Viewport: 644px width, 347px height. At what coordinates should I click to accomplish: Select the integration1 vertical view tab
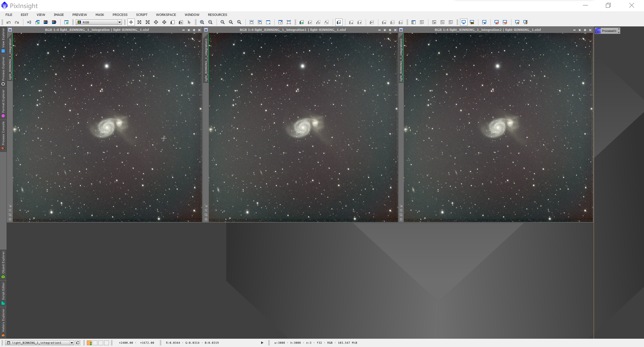coord(206,60)
